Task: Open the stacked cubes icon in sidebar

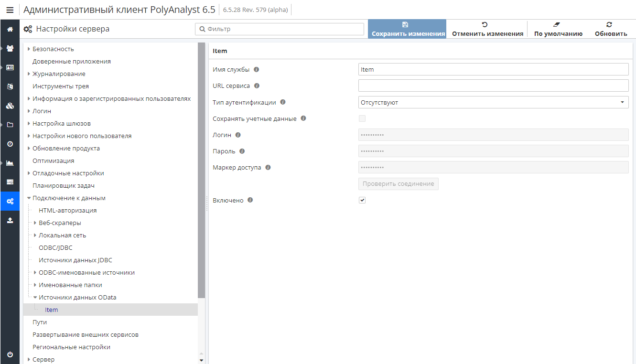Action: click(x=10, y=106)
